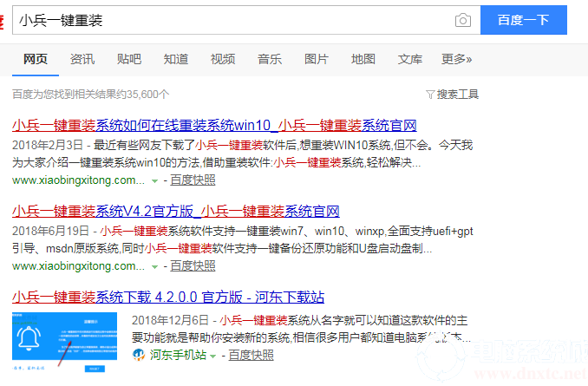Go to the 视频 tab
Screen dimensions: 588x386
(x=223, y=59)
